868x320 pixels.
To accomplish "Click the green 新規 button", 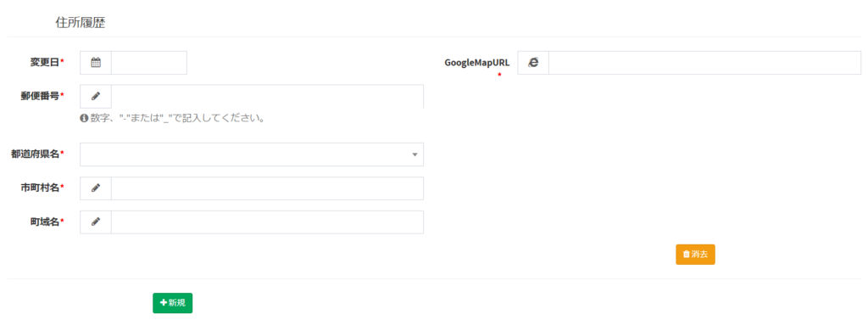I will tap(173, 303).
